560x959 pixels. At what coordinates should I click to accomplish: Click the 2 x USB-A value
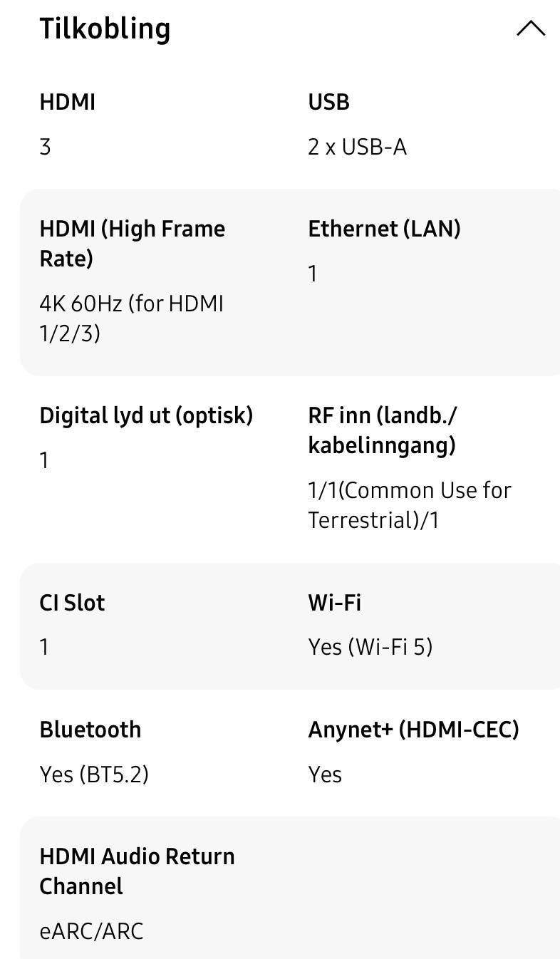pos(357,147)
